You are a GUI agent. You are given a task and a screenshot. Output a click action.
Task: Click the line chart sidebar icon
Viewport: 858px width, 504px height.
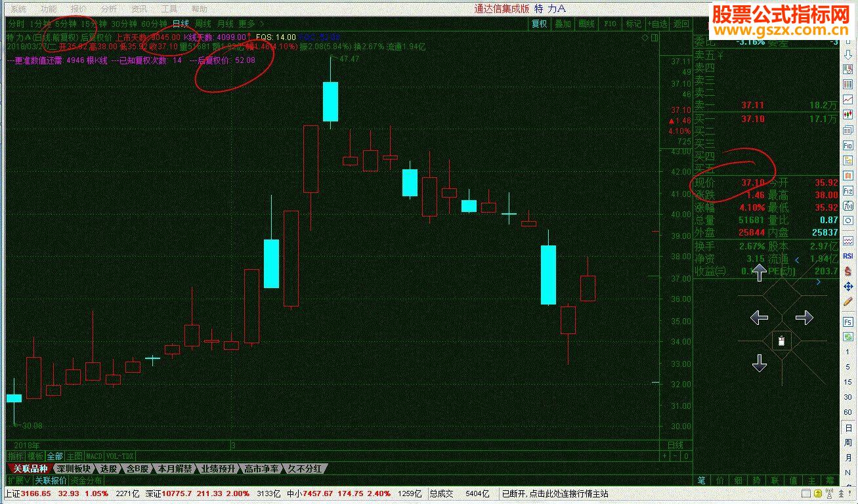tap(848, 100)
